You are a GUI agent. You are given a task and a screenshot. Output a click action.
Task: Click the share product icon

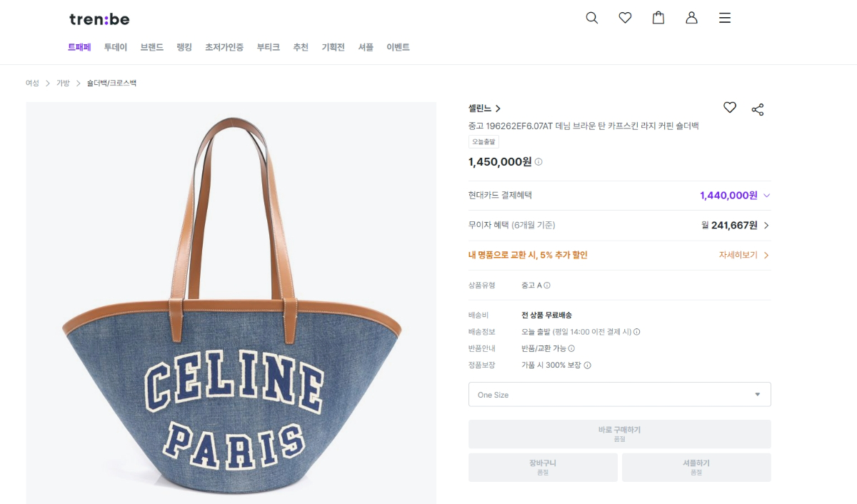point(758,109)
